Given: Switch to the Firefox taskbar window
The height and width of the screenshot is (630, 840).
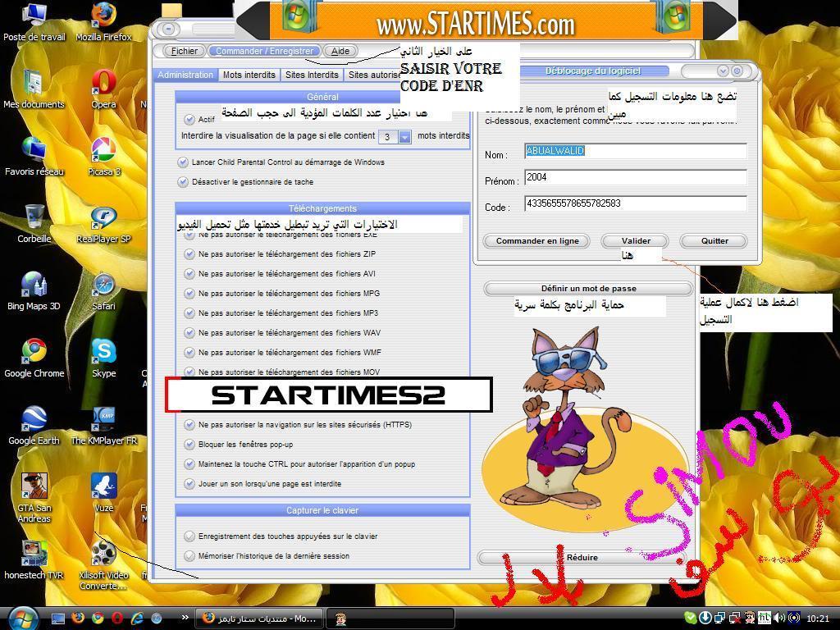Looking at the screenshot, I should (x=259, y=619).
